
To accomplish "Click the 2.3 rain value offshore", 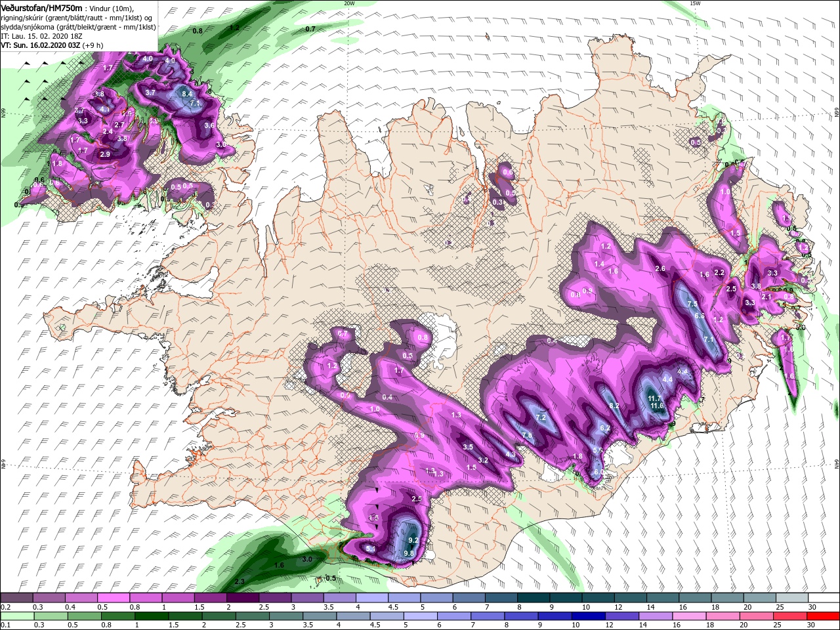I will coord(240,582).
